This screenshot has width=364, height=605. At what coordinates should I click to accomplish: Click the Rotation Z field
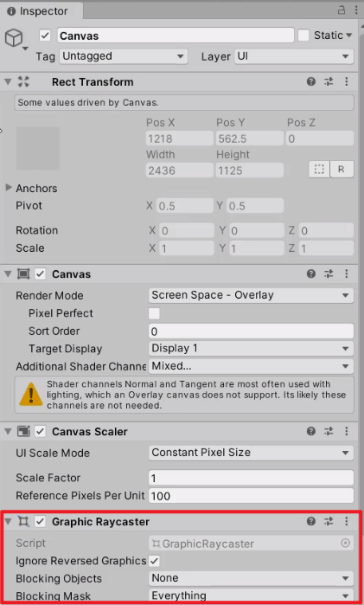click(326, 231)
